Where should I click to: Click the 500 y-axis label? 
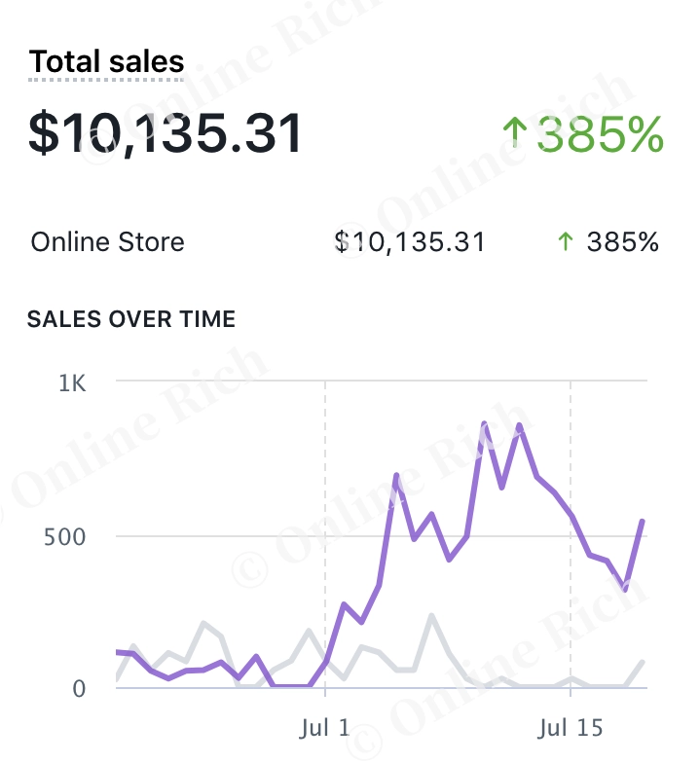[66, 537]
